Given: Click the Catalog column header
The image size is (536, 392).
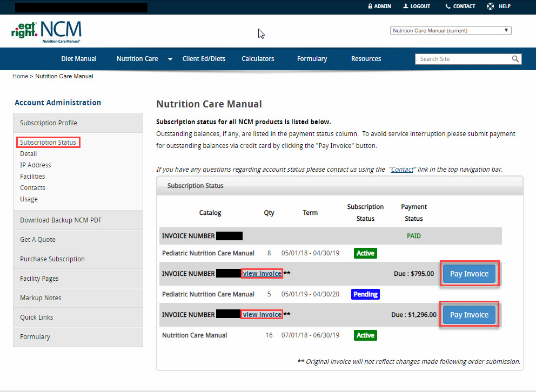Looking at the screenshot, I should click(x=210, y=213).
